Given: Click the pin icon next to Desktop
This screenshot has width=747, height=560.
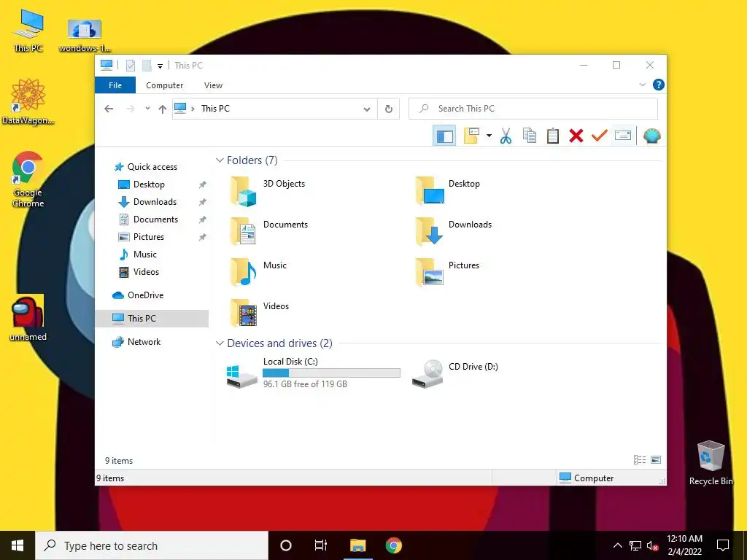Looking at the screenshot, I should pyautogui.click(x=203, y=184).
